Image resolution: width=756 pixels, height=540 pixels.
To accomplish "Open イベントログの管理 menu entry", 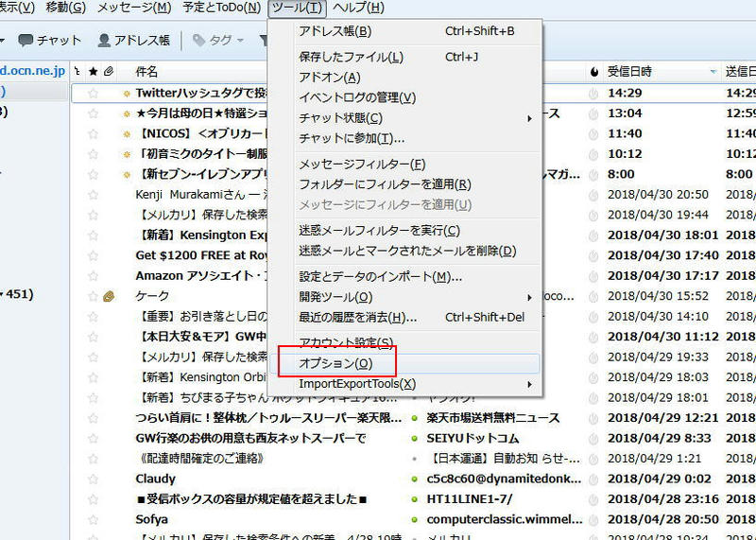I will point(404,97).
